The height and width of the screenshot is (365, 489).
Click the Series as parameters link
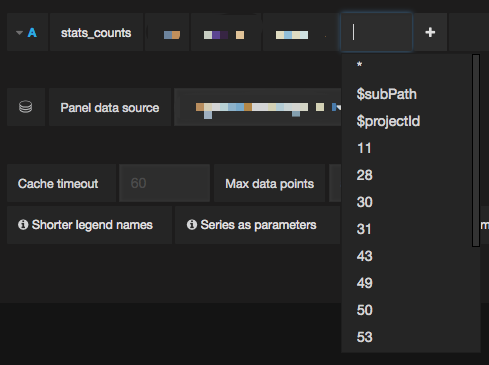coord(258,225)
